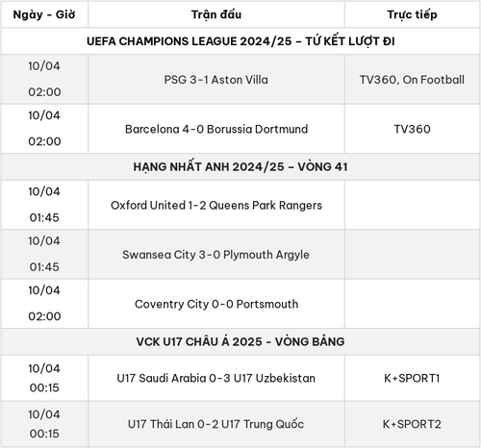Select Coventry City 0-0 Portsmouth match

(216, 304)
